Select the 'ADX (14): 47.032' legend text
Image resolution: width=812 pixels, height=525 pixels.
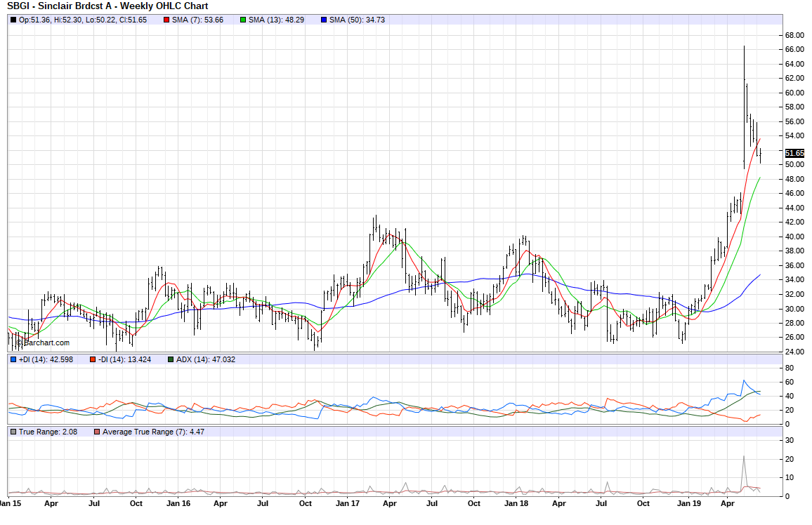pos(206,359)
